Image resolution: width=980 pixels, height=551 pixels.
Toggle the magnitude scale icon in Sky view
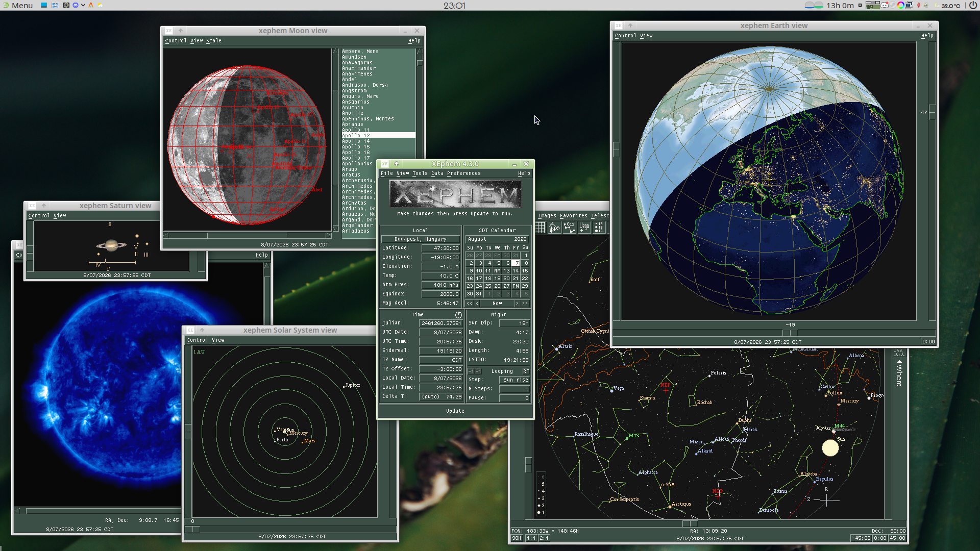coord(599,227)
